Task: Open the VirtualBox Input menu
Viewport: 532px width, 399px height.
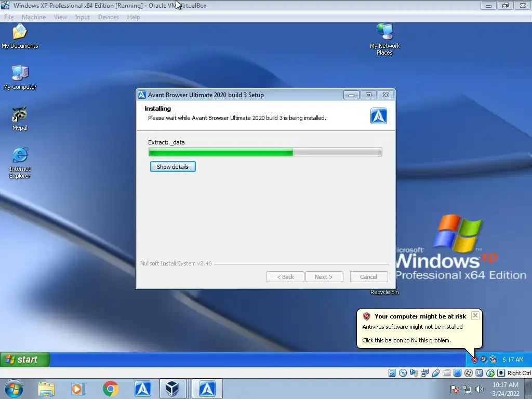Action: (x=83, y=17)
